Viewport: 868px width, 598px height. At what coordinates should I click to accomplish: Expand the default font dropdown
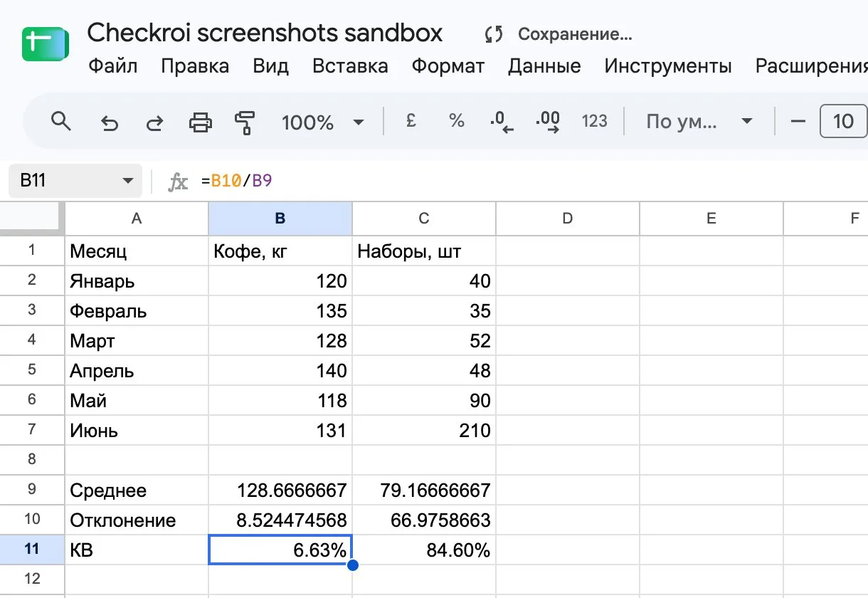click(x=699, y=122)
